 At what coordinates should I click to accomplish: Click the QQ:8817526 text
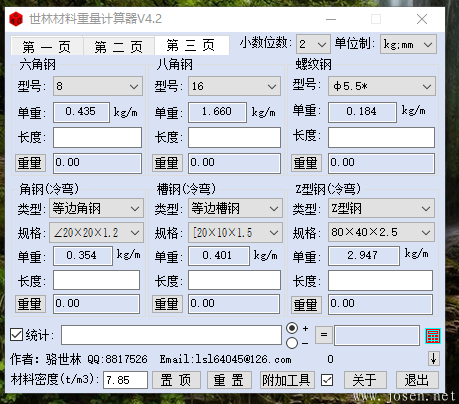click(x=117, y=359)
